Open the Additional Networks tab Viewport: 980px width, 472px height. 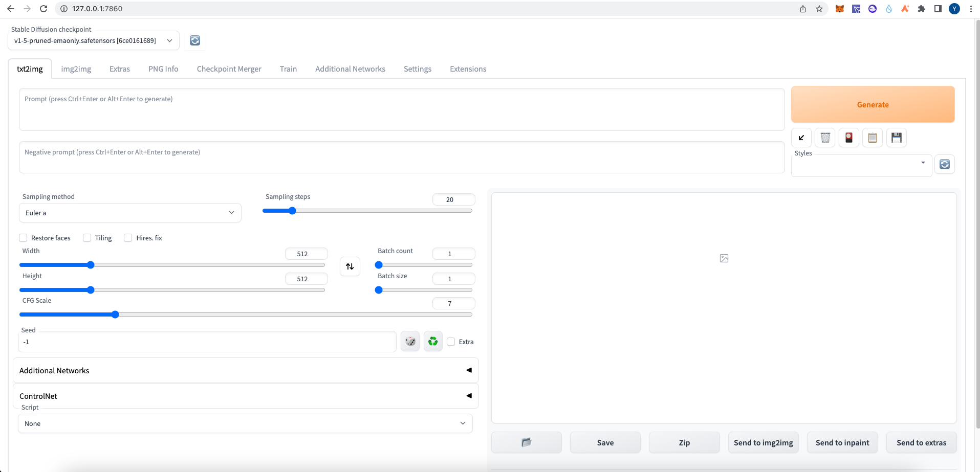350,69
